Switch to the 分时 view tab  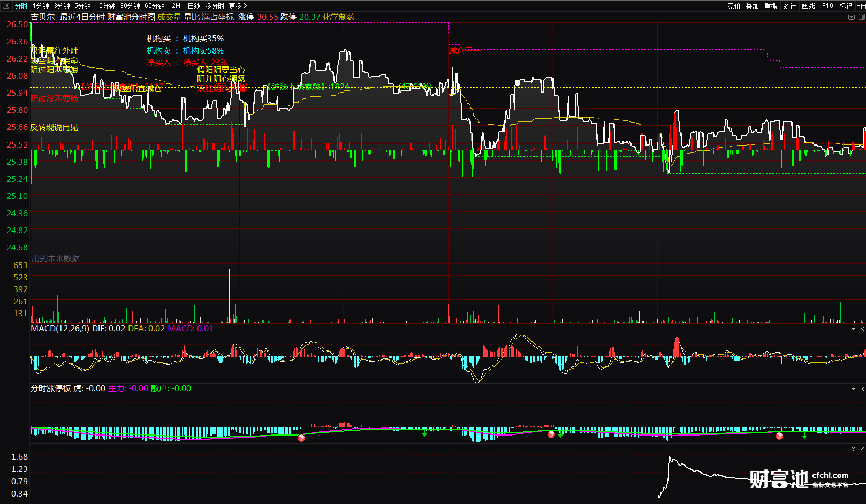pyautogui.click(x=21, y=6)
